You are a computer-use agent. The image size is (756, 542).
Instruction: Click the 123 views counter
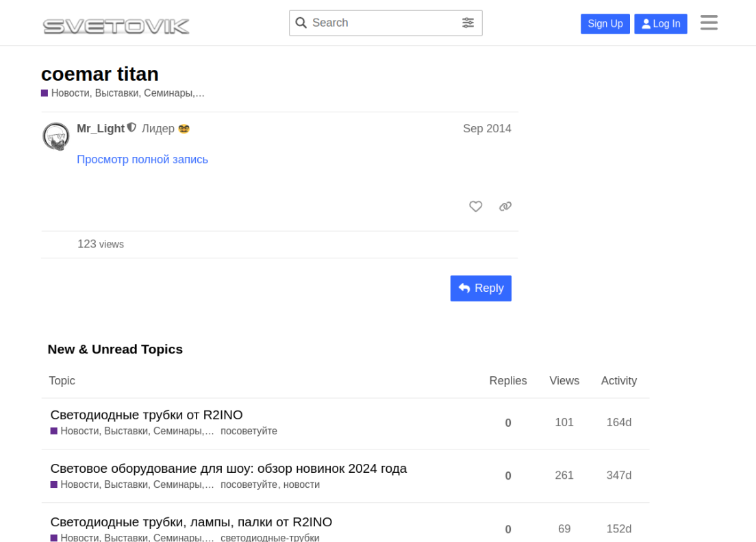pyautogui.click(x=101, y=244)
